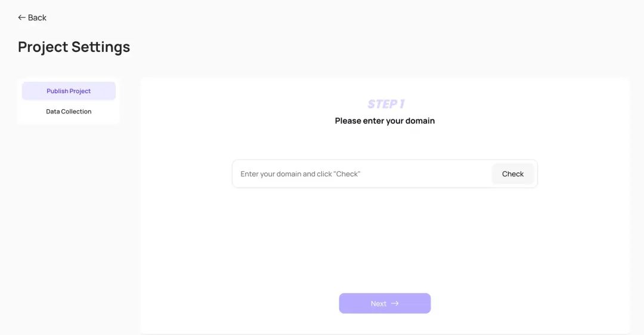This screenshot has width=644, height=335.
Task: Go back using the Back link text
Action: pyautogui.click(x=37, y=18)
